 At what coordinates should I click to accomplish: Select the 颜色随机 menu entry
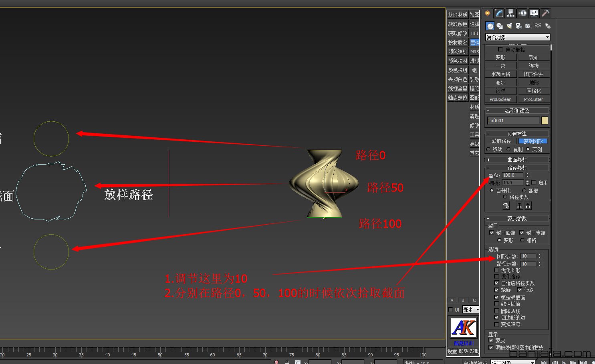coord(457,51)
